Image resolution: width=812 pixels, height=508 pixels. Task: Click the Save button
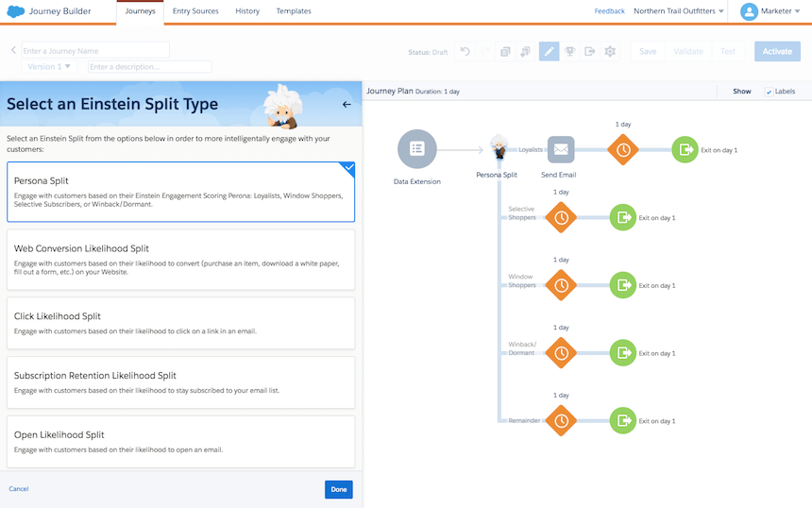coord(648,51)
